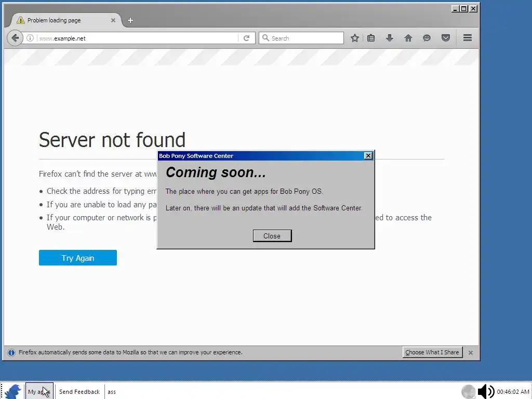Click the volume speaker icon in tray
This screenshot has width=532, height=399.
pyautogui.click(x=486, y=392)
